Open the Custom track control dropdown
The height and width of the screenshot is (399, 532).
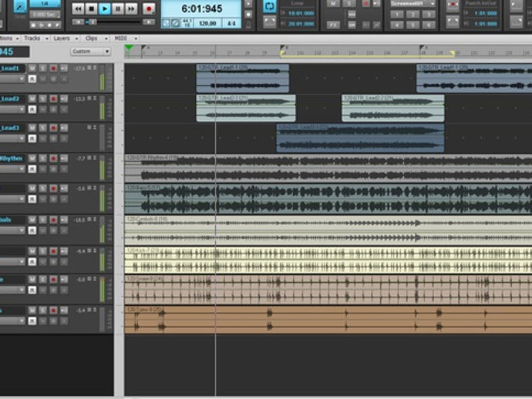(90, 52)
